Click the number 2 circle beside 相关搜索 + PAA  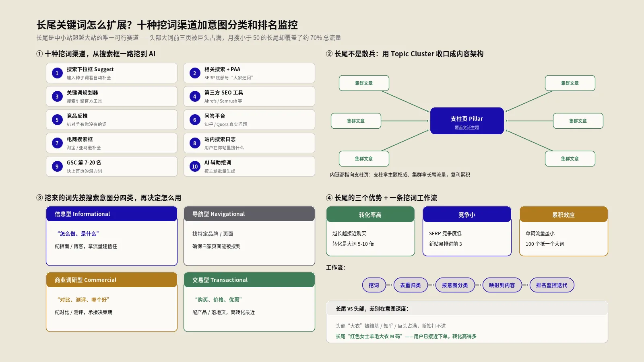[x=195, y=73]
